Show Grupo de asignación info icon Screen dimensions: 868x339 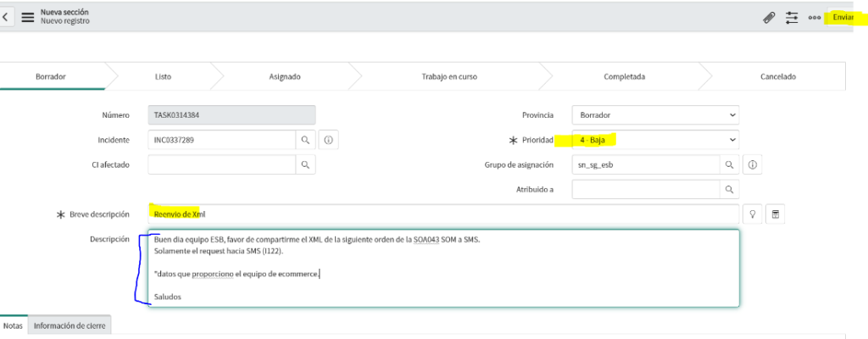(753, 164)
